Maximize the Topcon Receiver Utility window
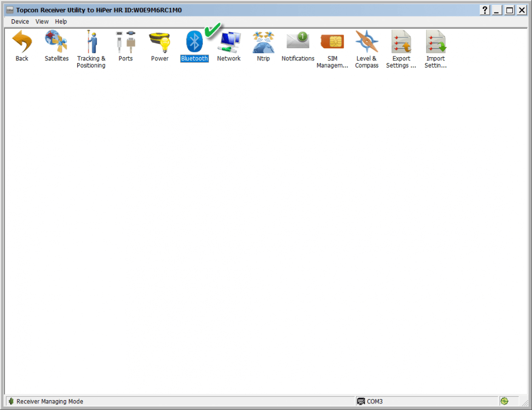The width and height of the screenshot is (532, 410). tap(510, 10)
